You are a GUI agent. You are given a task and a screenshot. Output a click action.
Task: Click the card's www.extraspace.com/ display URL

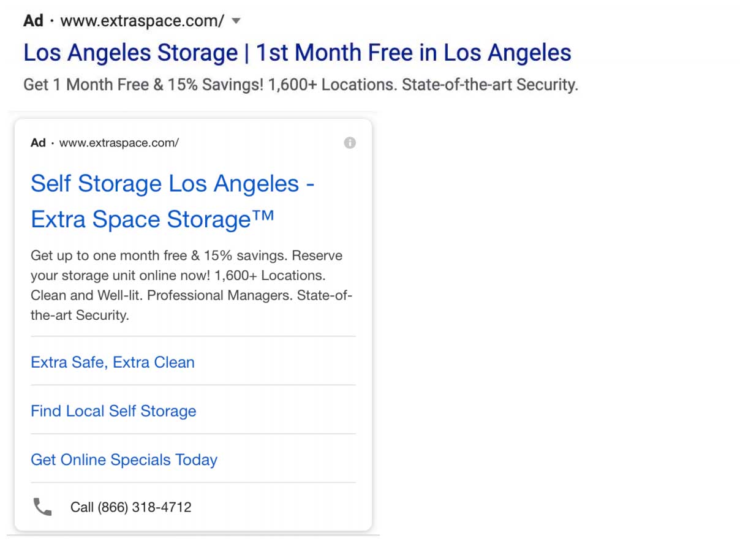[x=119, y=143]
